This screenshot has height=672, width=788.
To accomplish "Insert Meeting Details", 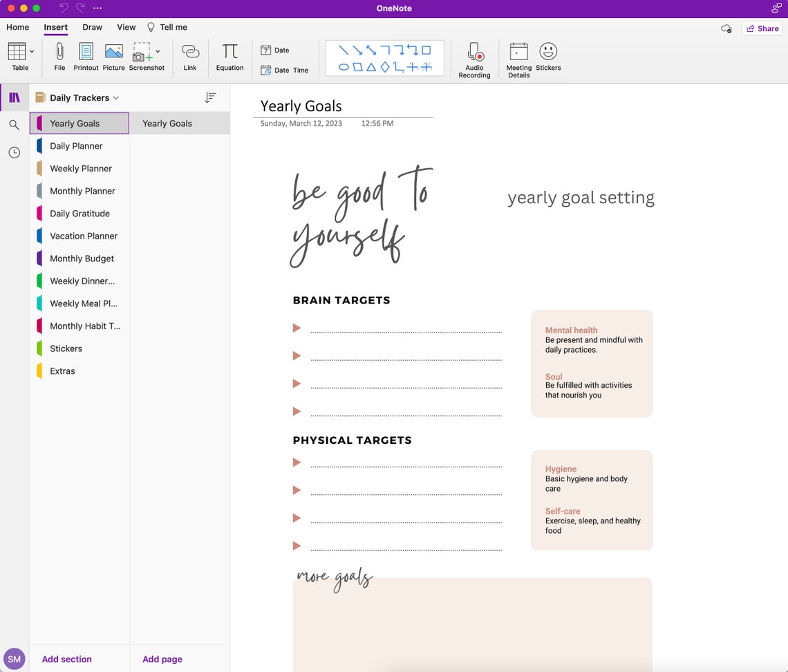I will pyautogui.click(x=518, y=59).
